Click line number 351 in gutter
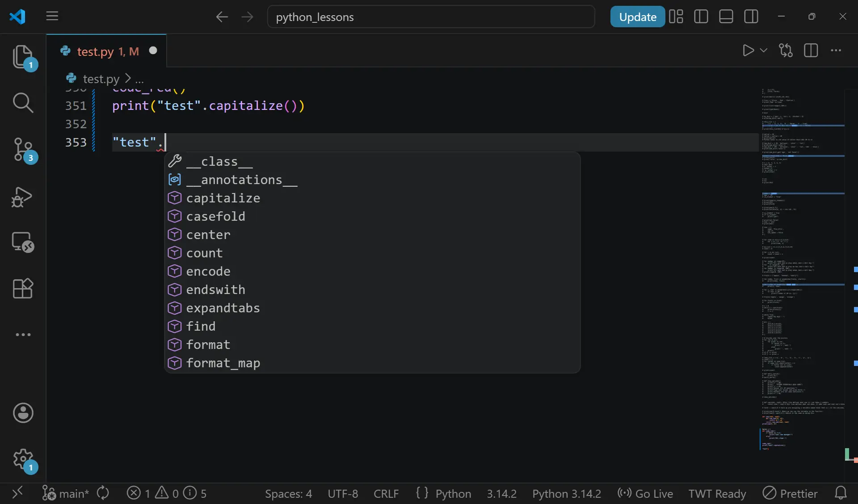Viewport: 858px width, 504px height. pos(76,106)
